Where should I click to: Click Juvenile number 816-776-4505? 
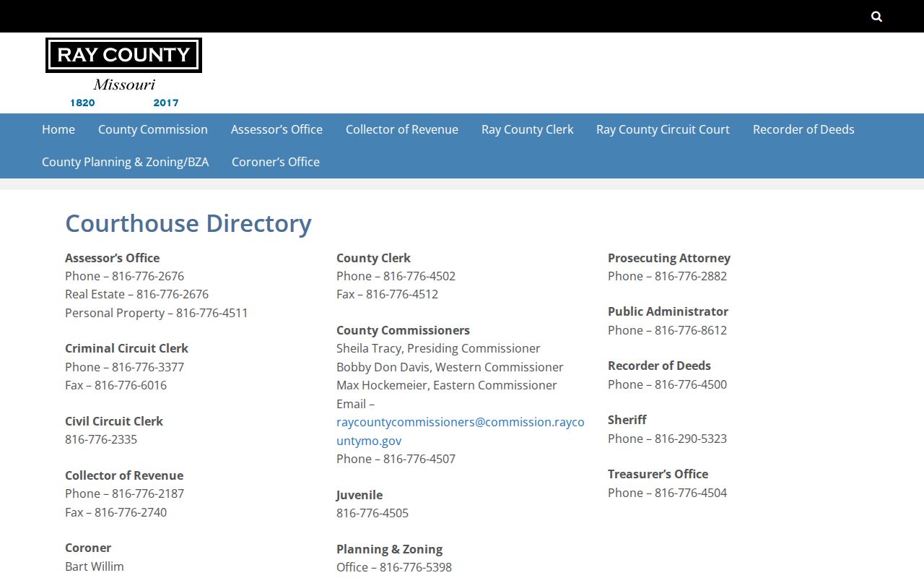pyautogui.click(x=372, y=513)
